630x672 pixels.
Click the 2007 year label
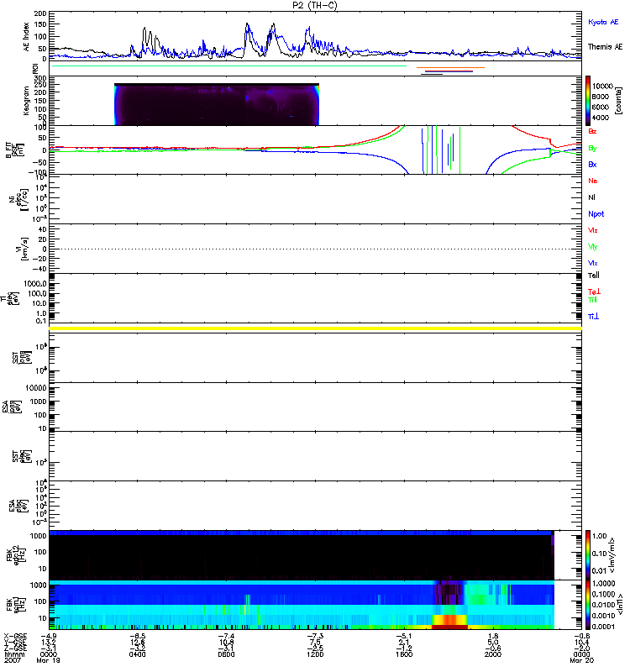[x=13, y=660]
